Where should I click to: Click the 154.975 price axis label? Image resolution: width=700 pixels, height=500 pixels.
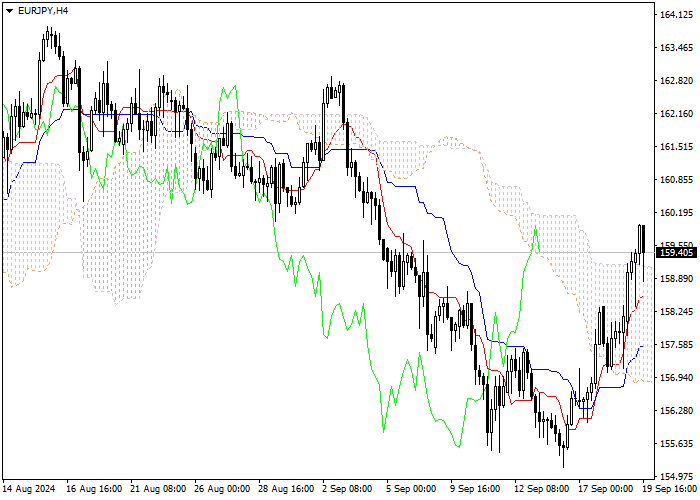click(x=677, y=476)
